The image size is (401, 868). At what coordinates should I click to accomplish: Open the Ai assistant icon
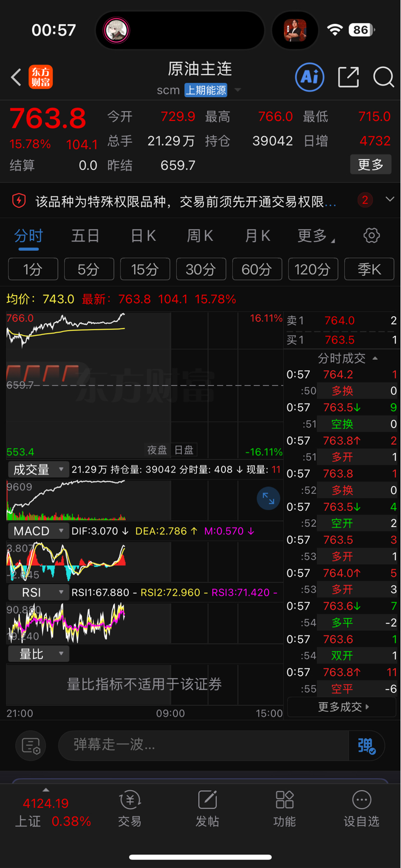click(310, 78)
